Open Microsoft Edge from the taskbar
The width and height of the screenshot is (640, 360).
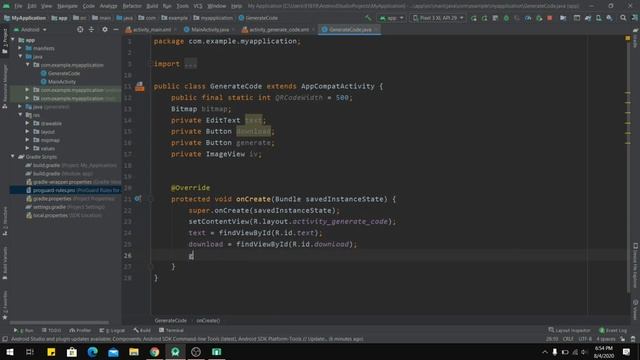[92, 352]
